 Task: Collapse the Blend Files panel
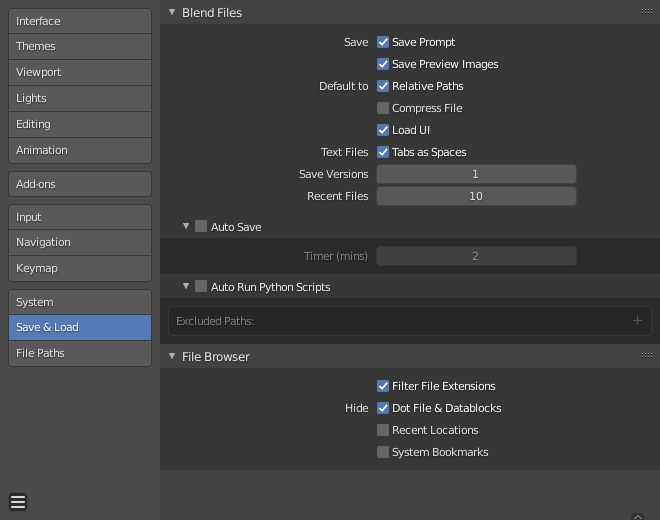[x=172, y=12]
